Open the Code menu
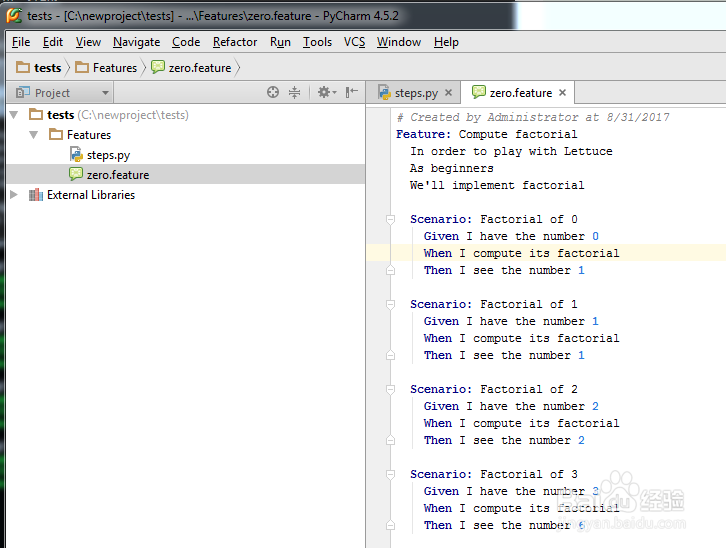726x548 pixels. point(186,42)
